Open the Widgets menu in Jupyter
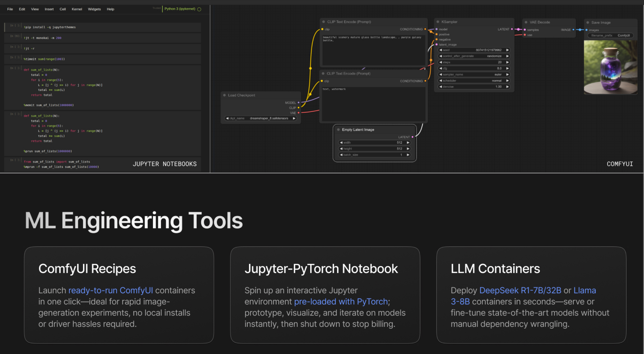 pos(94,9)
